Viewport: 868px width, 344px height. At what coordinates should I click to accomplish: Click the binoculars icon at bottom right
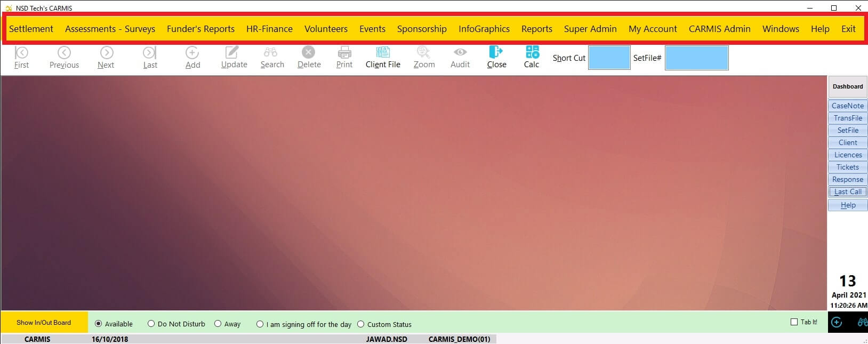(862, 322)
